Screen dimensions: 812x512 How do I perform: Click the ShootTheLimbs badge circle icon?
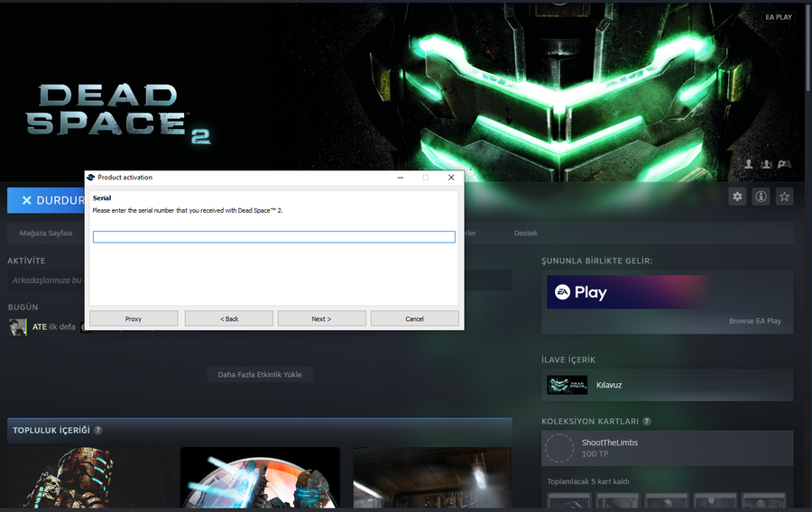559,448
